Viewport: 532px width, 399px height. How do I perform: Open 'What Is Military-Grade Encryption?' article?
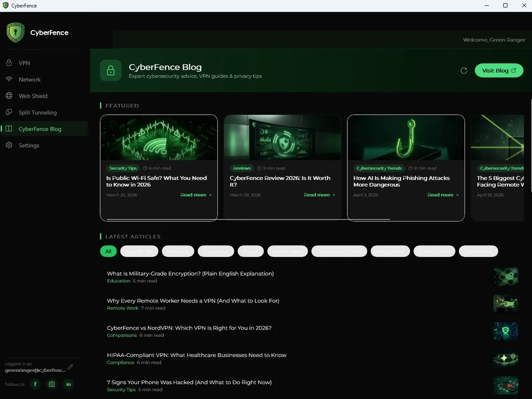(190, 274)
